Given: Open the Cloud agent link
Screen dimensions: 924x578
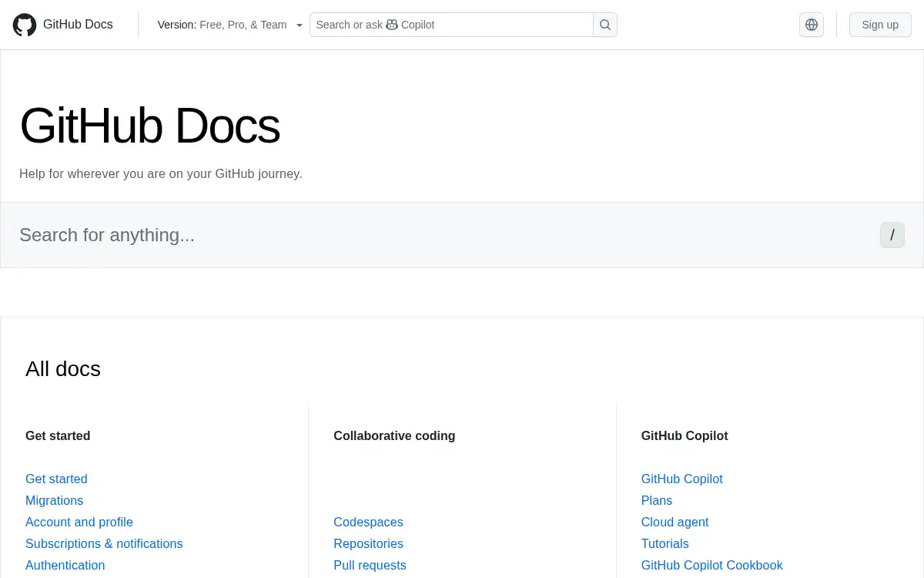Looking at the screenshot, I should pyautogui.click(x=675, y=522).
